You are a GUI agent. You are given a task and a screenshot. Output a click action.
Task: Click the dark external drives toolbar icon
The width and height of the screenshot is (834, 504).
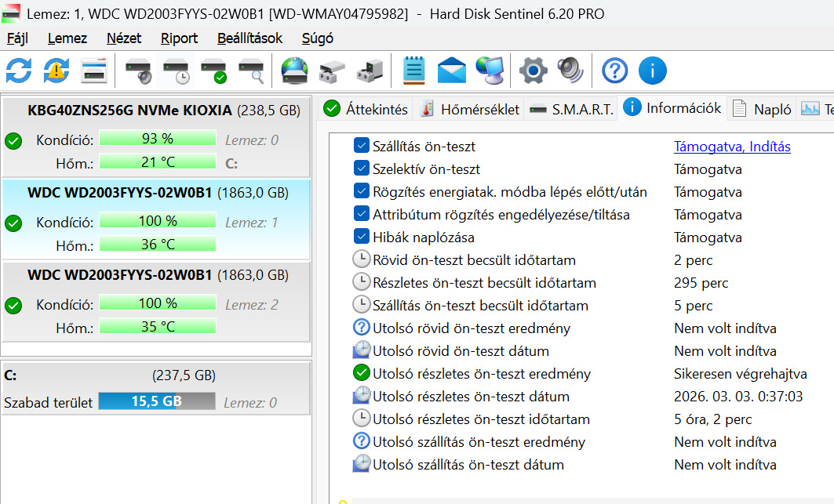pyautogui.click(x=370, y=71)
